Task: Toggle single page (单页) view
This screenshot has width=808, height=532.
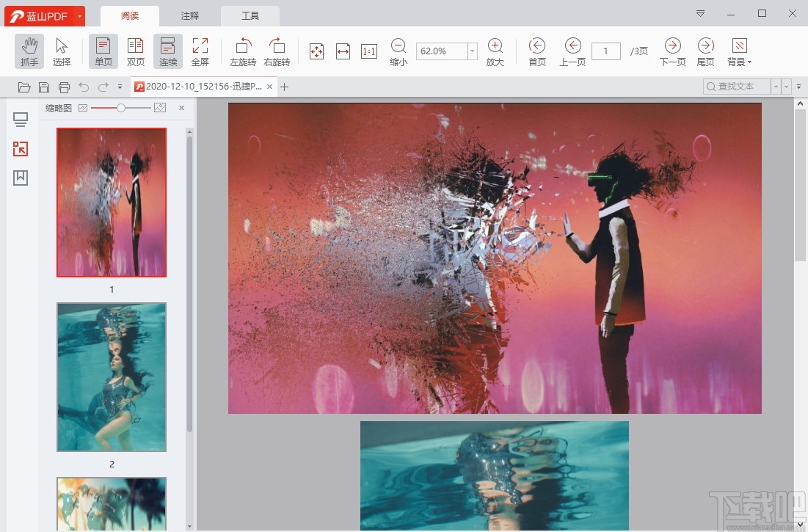Action: (x=103, y=51)
